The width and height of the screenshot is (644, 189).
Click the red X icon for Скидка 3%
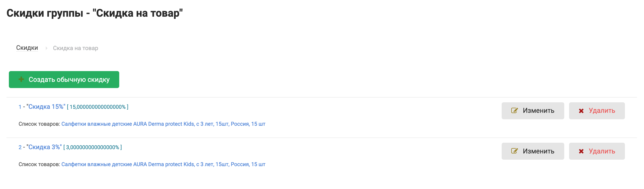click(581, 151)
